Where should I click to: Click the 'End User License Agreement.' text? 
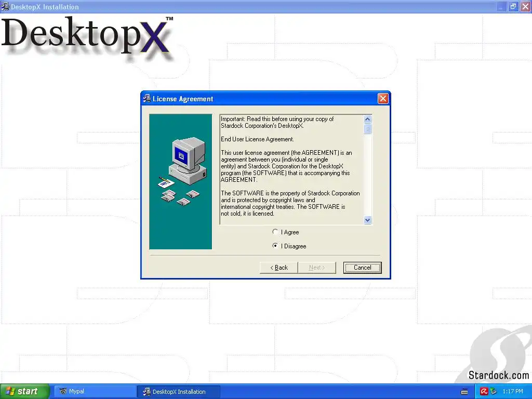tap(257, 139)
